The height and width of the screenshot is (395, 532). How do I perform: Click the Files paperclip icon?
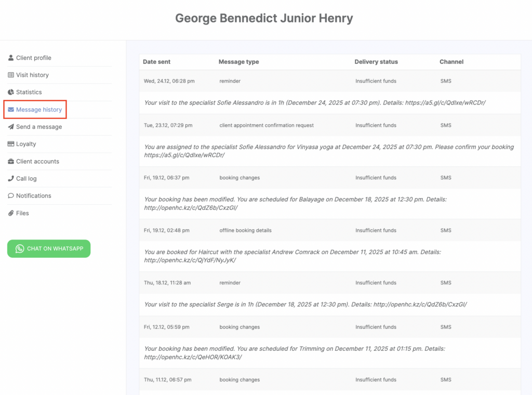point(11,213)
